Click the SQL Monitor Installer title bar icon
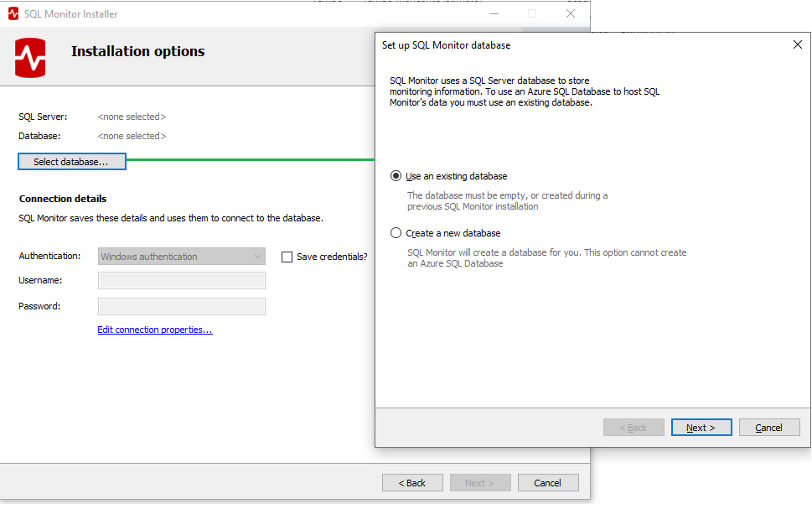This screenshot has height=509, width=812. 12,13
